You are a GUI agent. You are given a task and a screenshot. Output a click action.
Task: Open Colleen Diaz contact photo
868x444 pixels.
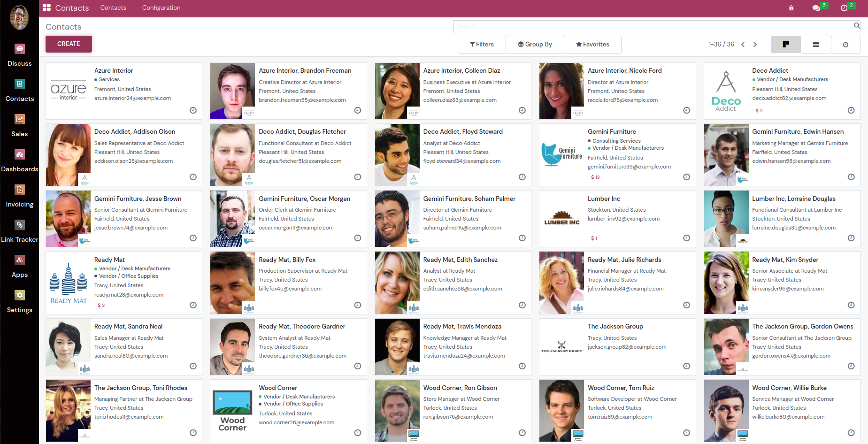click(397, 91)
